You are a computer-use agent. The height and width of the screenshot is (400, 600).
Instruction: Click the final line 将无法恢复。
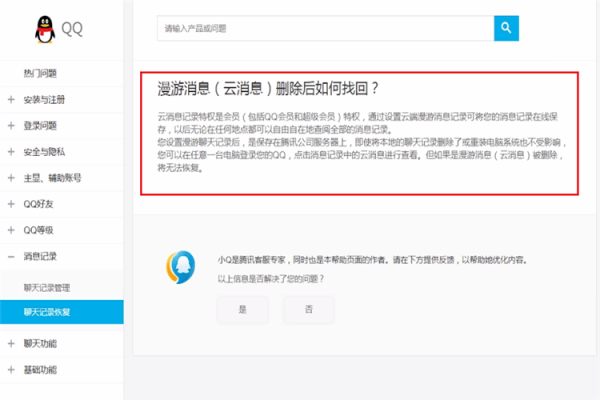180,168
